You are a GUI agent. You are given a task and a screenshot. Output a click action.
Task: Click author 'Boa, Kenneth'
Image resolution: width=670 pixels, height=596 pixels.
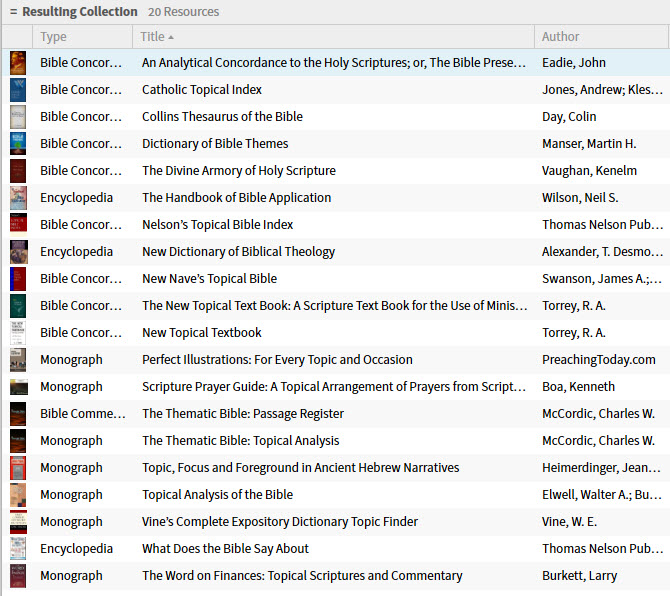pyautogui.click(x=579, y=387)
